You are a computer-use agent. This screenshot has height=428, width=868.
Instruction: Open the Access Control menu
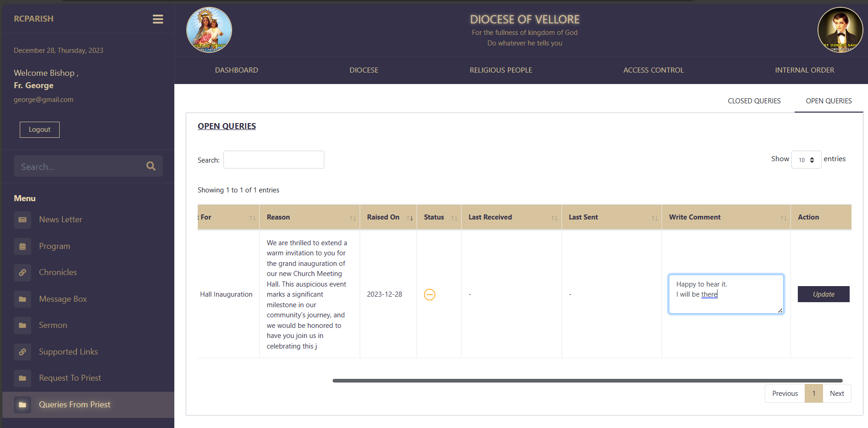(653, 70)
